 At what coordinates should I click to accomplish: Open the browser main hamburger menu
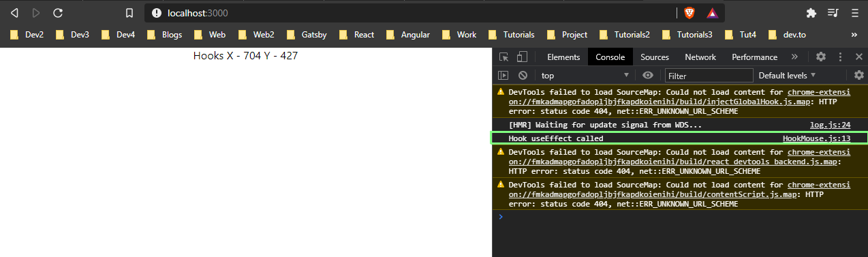click(x=854, y=13)
